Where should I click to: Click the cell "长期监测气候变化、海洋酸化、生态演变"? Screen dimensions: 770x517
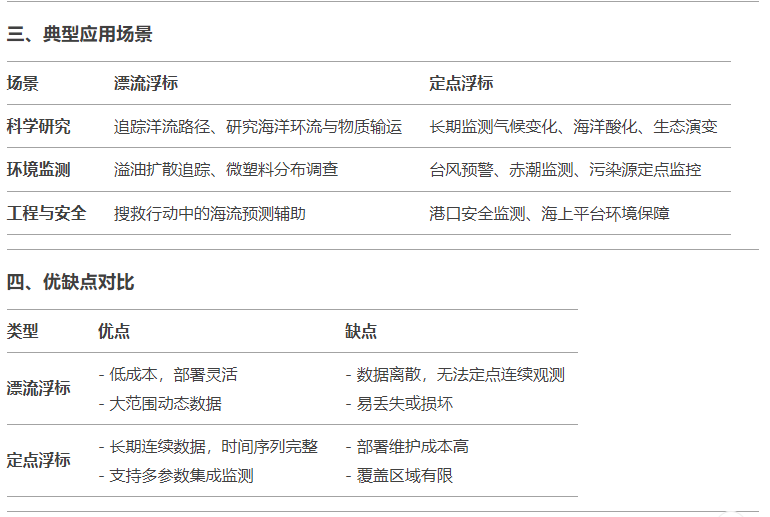click(573, 127)
